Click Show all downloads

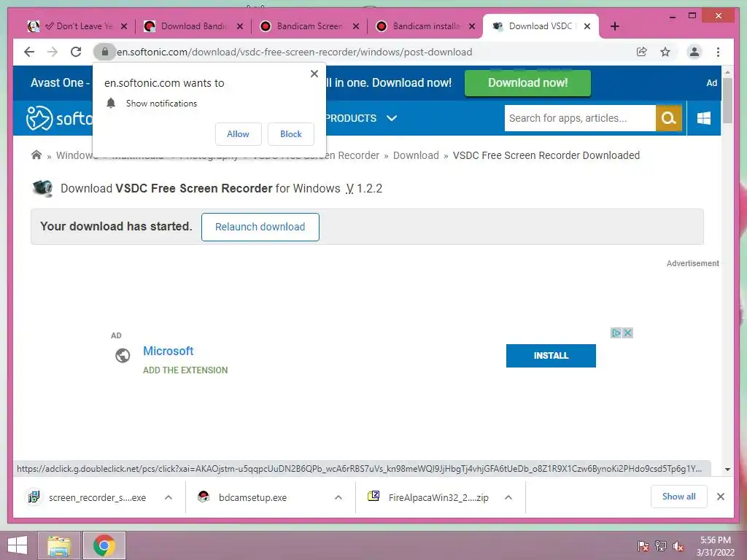pyautogui.click(x=679, y=497)
